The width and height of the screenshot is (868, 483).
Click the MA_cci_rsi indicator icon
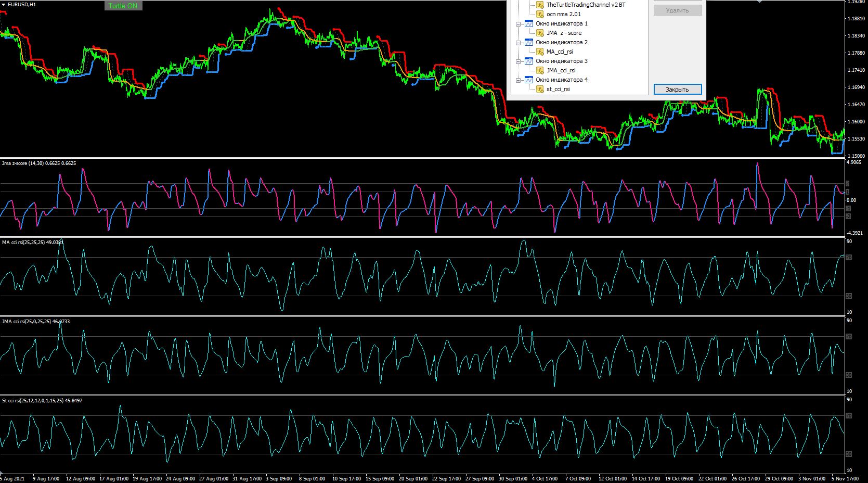[x=540, y=52]
